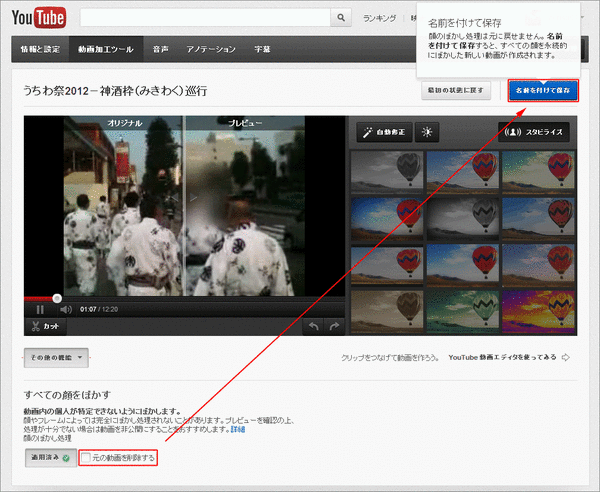Click the search magnifier button
The image size is (600, 492).
pyautogui.click(x=341, y=18)
